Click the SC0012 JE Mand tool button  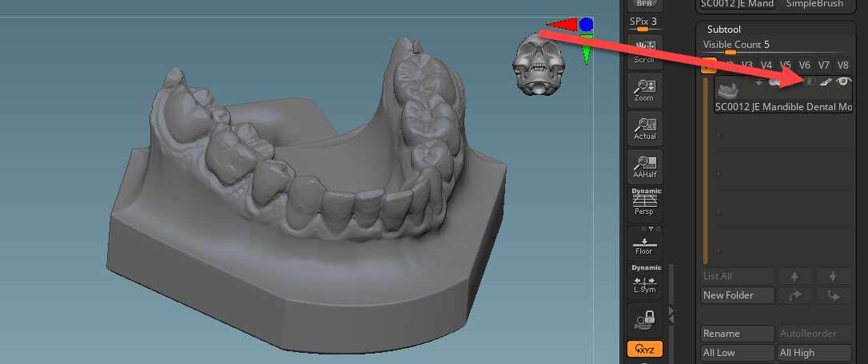pos(738,4)
